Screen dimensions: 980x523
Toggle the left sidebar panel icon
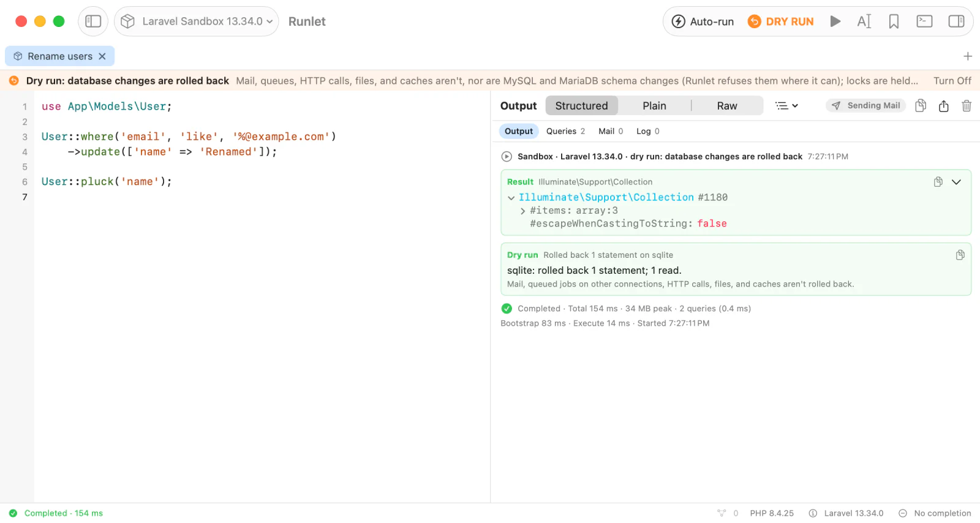(93, 21)
